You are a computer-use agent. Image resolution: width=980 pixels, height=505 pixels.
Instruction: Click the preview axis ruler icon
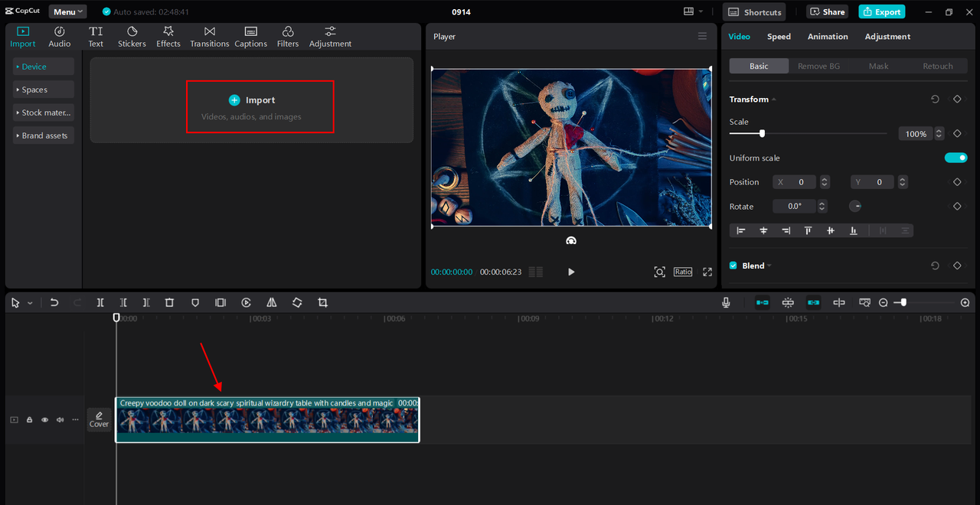pyautogui.click(x=864, y=303)
